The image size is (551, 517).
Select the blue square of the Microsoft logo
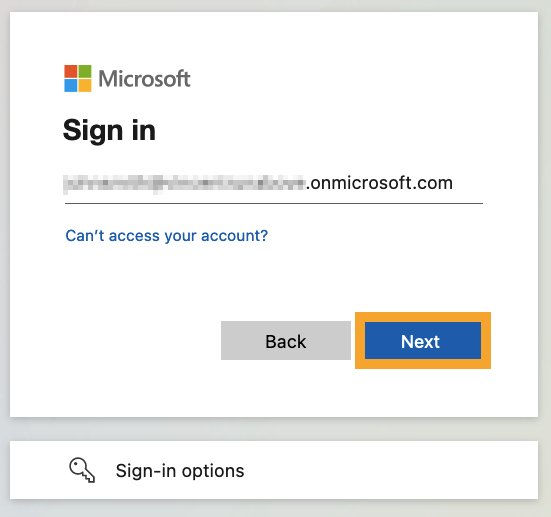70,86
